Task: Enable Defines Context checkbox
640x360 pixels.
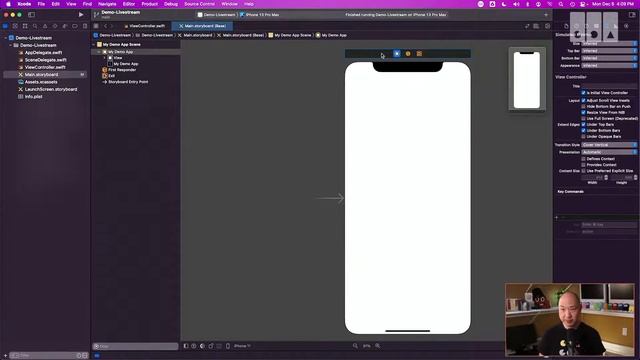Action: click(x=583, y=159)
